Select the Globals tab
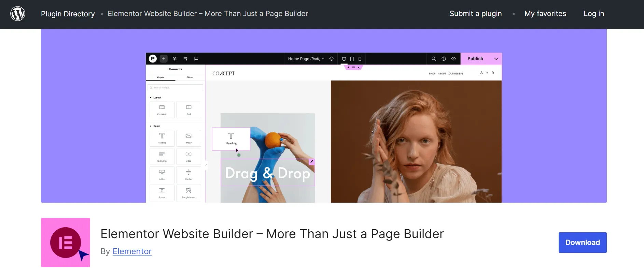Screen dimensions: 644x277 (190, 77)
